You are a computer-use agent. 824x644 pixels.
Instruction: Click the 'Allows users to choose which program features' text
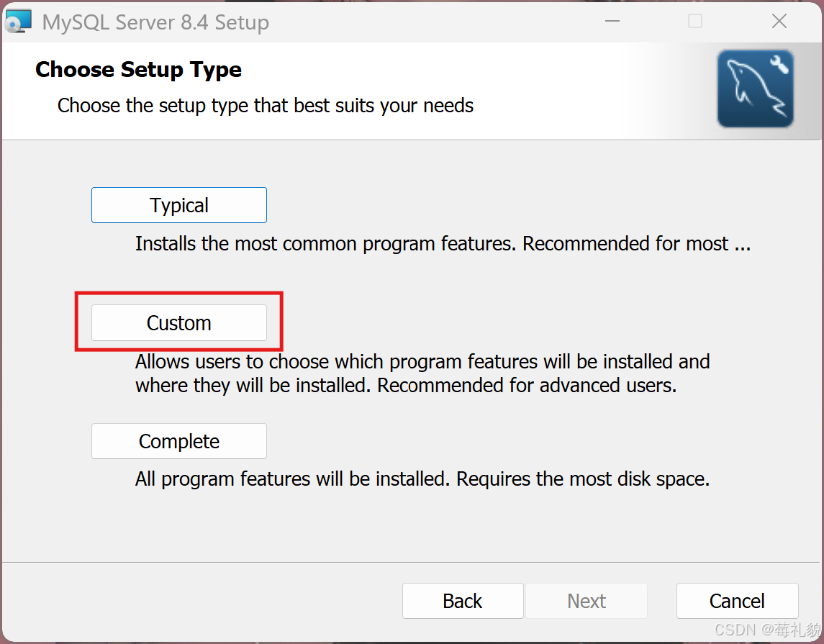422,373
